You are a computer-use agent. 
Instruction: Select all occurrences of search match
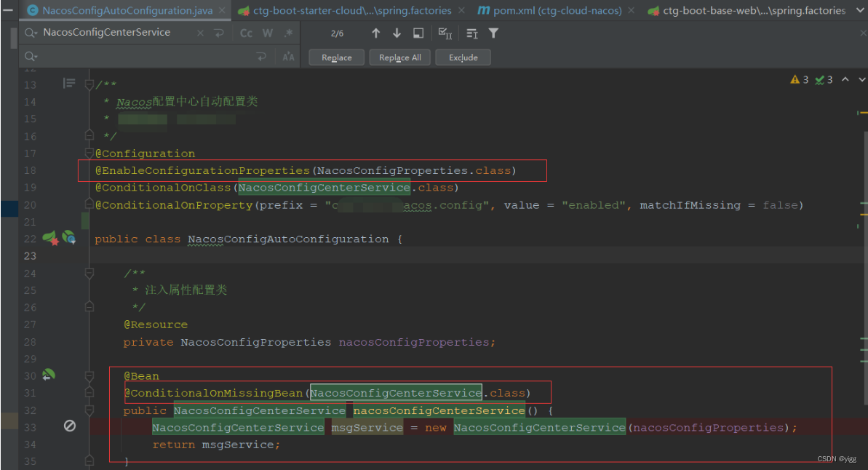[444, 33]
